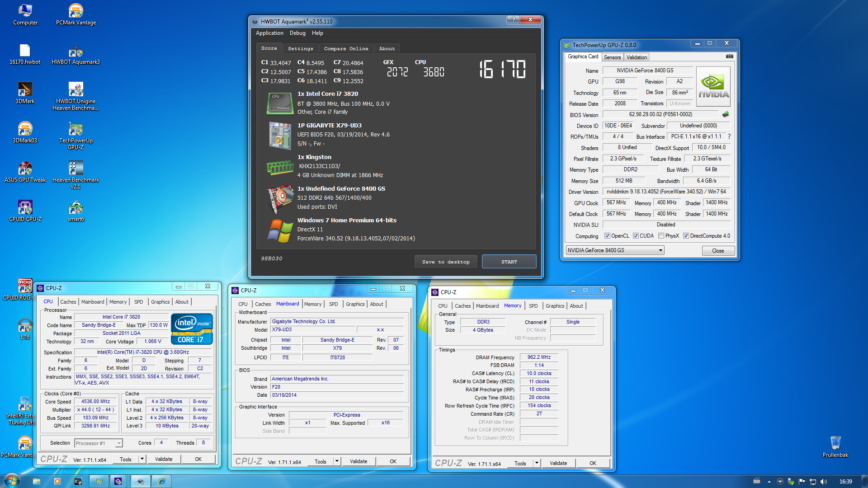Click Validate in the CPU-Z Memory window

coord(558,463)
